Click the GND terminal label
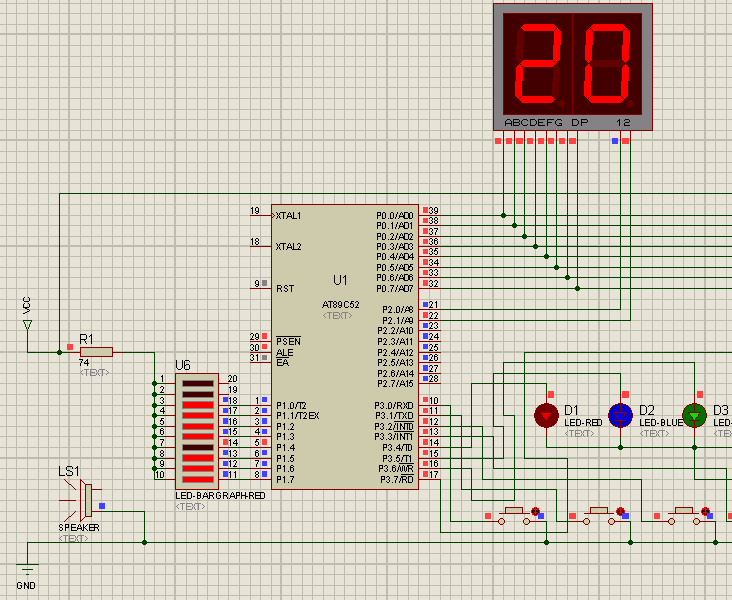Viewport: 732px width, 600px height. 26,586
